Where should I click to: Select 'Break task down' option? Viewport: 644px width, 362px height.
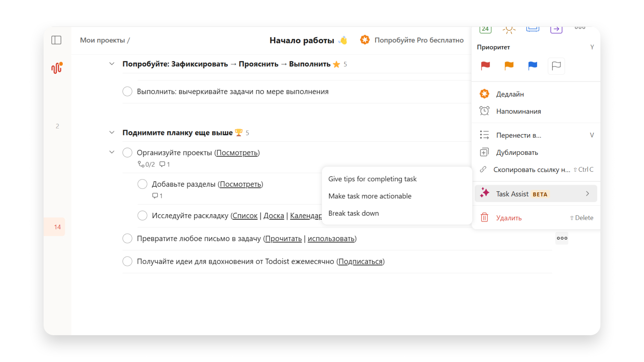(x=354, y=213)
